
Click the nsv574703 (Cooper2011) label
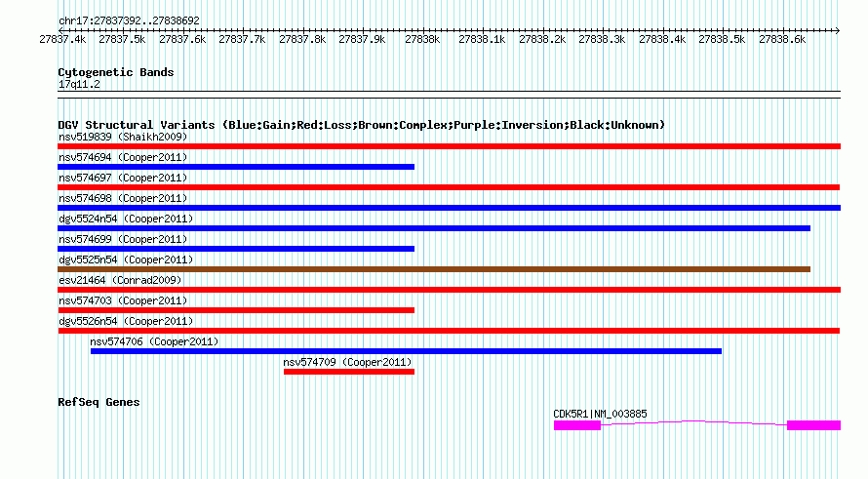[x=123, y=300]
